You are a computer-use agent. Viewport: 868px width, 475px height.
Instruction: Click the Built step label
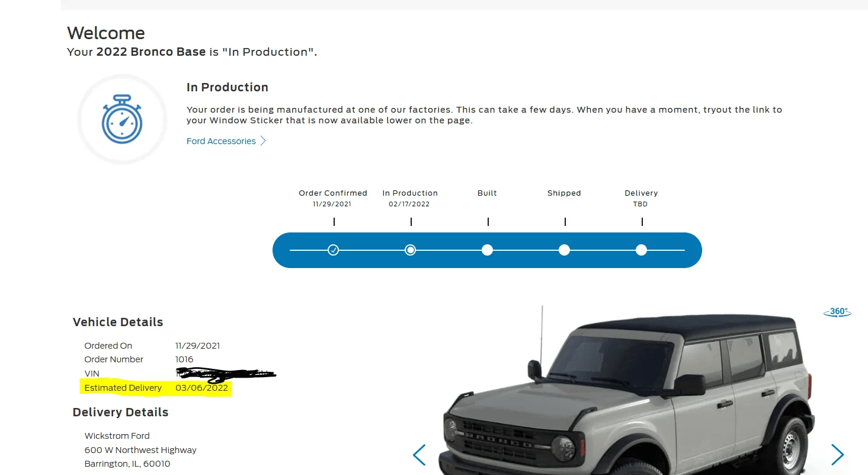pos(487,193)
